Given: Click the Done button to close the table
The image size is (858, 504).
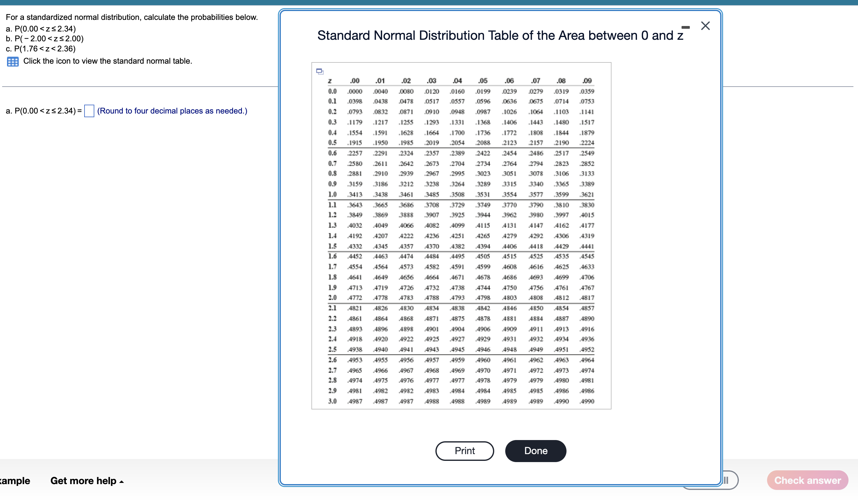Looking at the screenshot, I should click(535, 450).
